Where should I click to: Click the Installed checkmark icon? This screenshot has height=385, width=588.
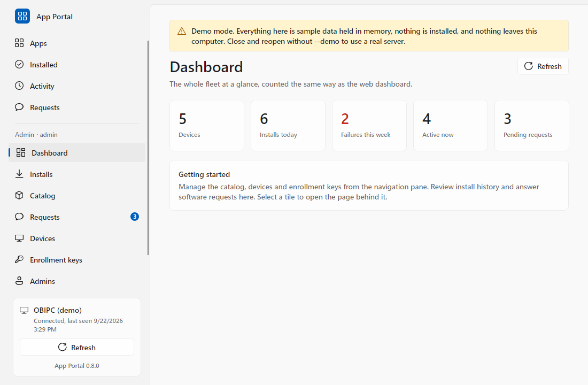19,64
